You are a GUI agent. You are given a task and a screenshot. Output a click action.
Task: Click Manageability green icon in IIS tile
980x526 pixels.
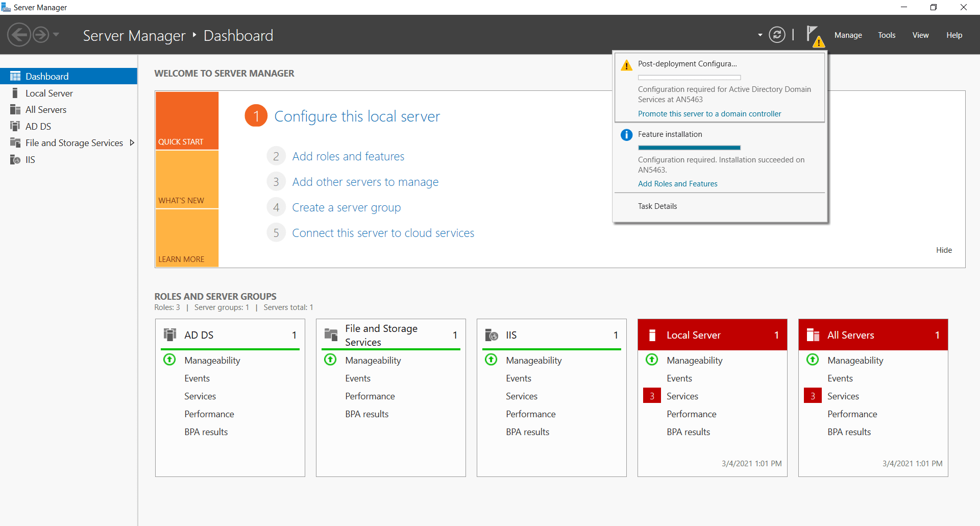click(x=491, y=360)
